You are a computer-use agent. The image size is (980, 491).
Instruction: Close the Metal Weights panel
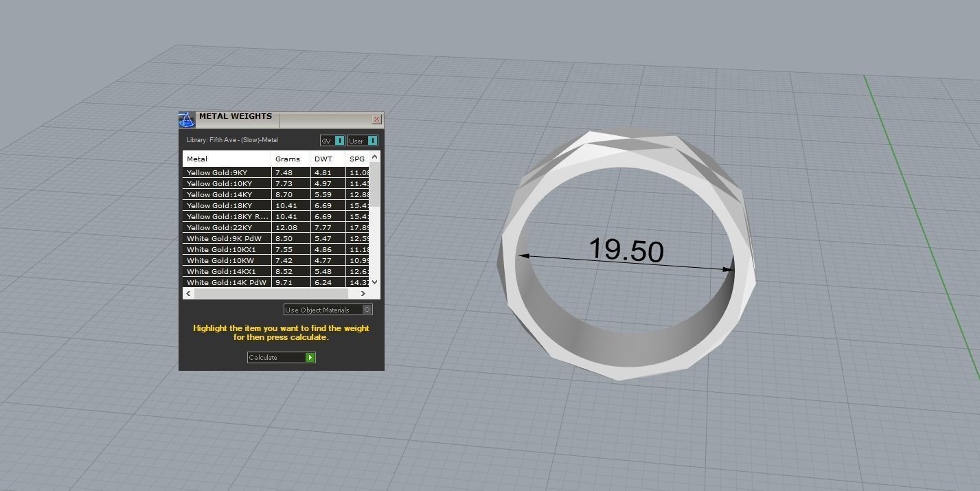tap(377, 119)
